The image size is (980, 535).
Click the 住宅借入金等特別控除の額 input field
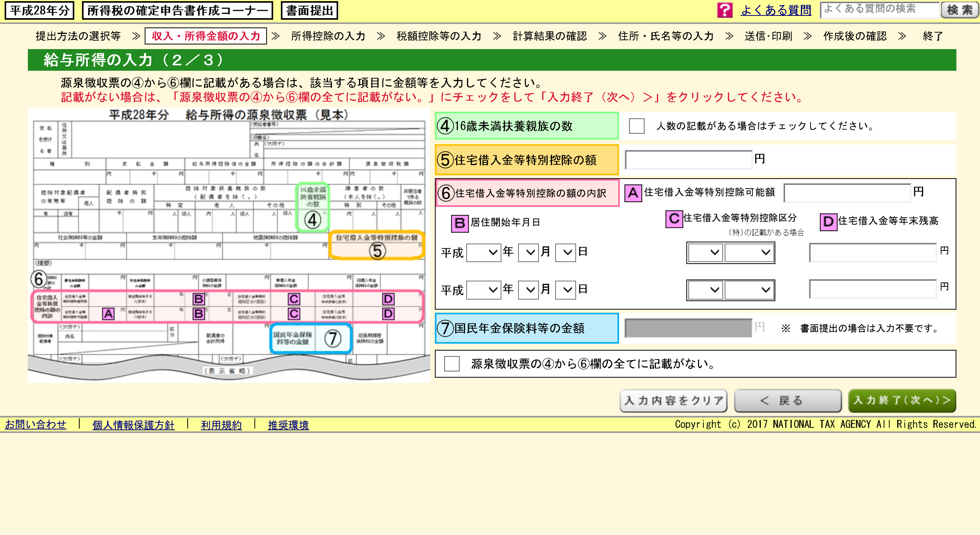coord(688,160)
